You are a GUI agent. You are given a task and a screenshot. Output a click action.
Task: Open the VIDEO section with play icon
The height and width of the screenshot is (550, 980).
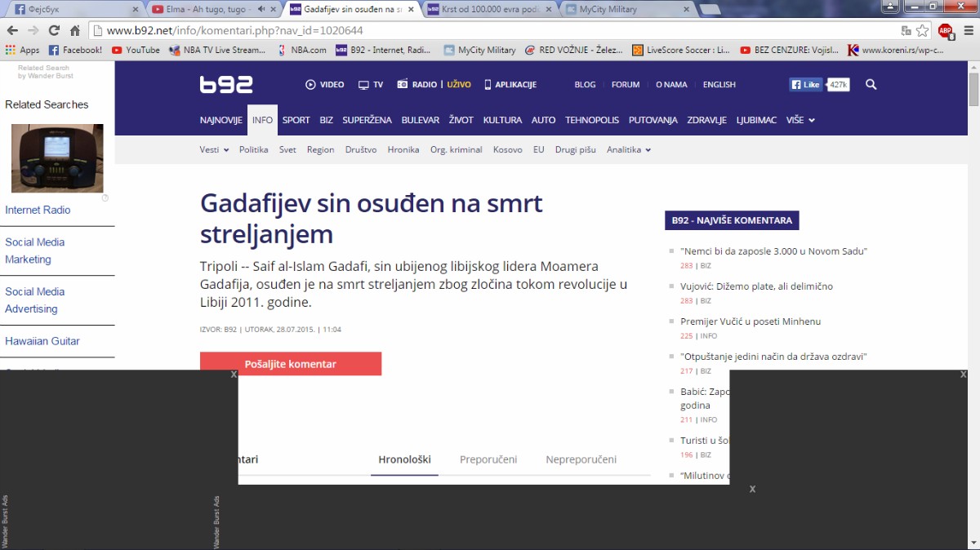(x=324, y=84)
